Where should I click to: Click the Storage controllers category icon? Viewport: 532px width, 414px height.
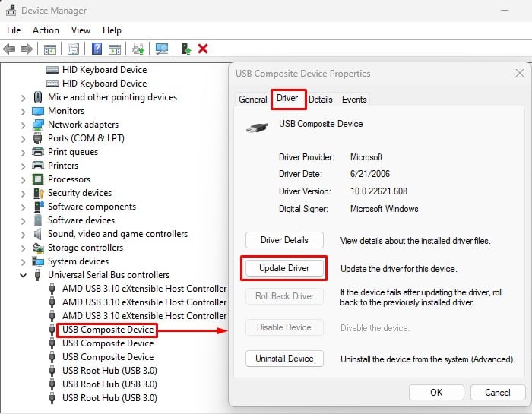[x=38, y=248]
